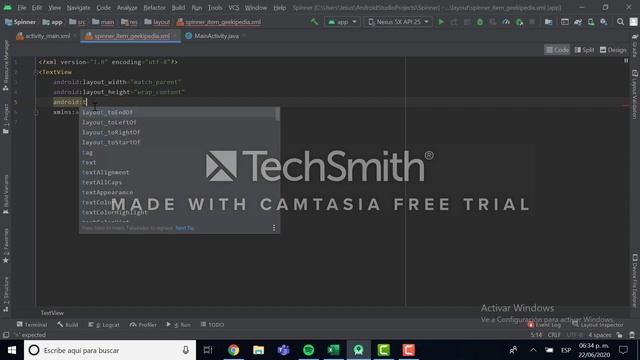Click the Spinner project breadcrumb
640x360 pixels.
20,22
